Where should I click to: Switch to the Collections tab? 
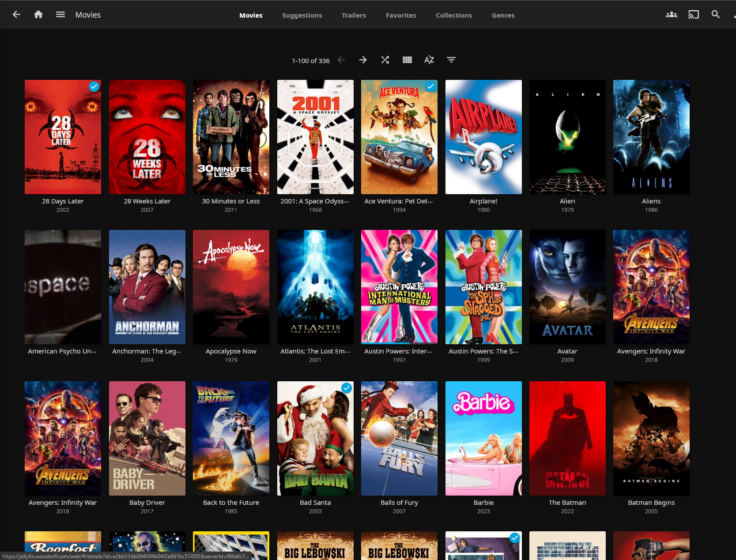(454, 15)
